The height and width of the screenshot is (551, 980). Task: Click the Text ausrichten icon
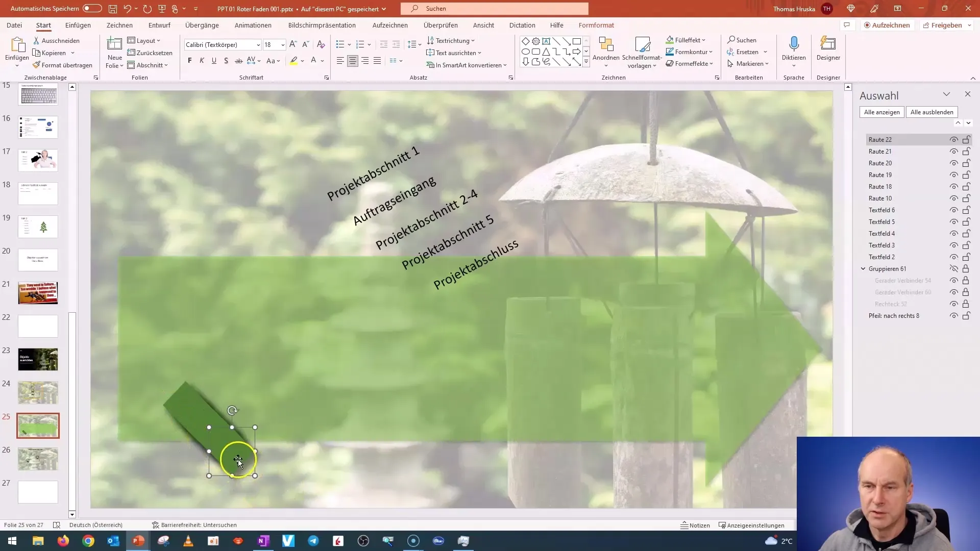pyautogui.click(x=429, y=53)
